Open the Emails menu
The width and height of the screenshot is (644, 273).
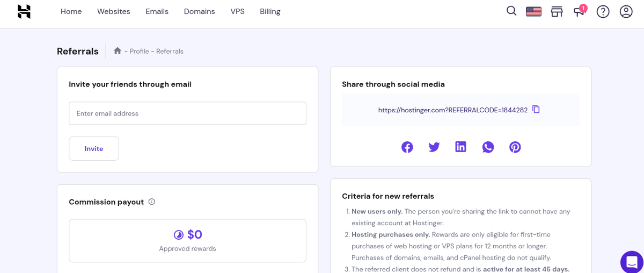pos(157,11)
